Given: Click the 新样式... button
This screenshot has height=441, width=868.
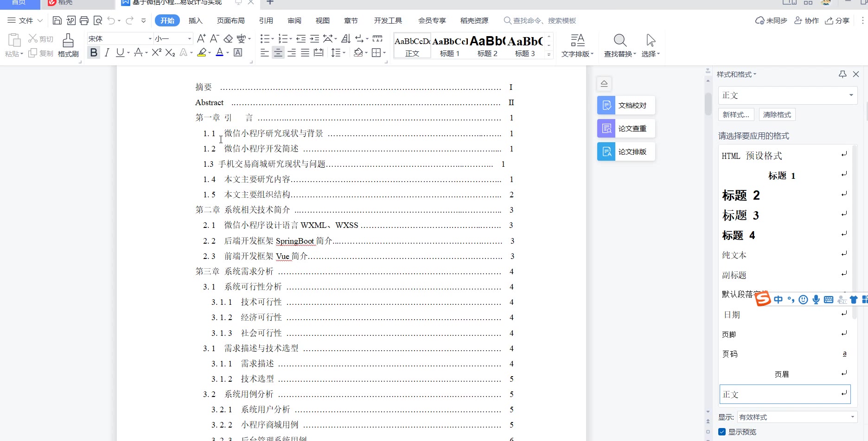Looking at the screenshot, I should tap(736, 114).
